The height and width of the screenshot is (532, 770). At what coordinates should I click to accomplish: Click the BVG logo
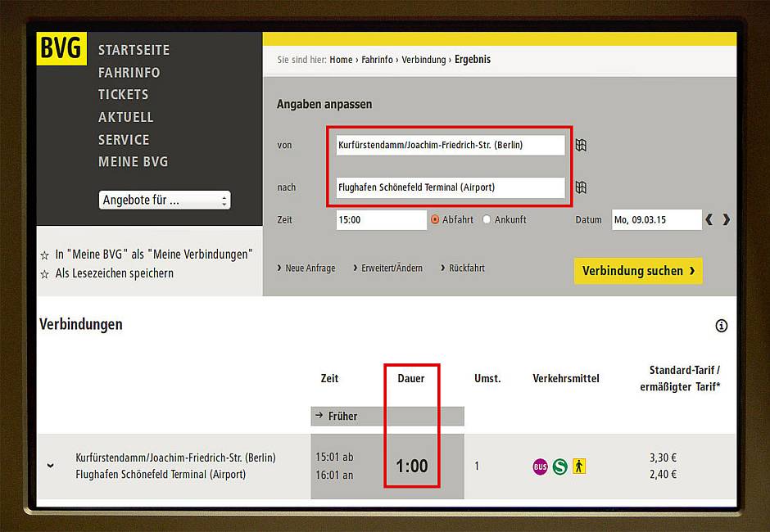tap(61, 49)
